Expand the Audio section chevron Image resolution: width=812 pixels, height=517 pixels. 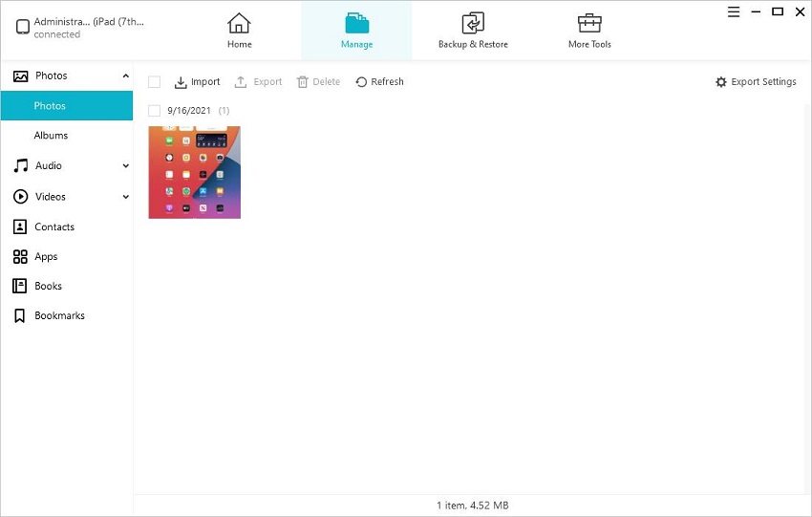coord(125,165)
